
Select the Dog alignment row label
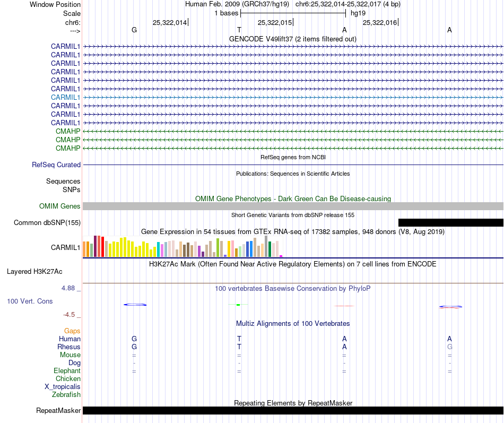[x=74, y=363]
